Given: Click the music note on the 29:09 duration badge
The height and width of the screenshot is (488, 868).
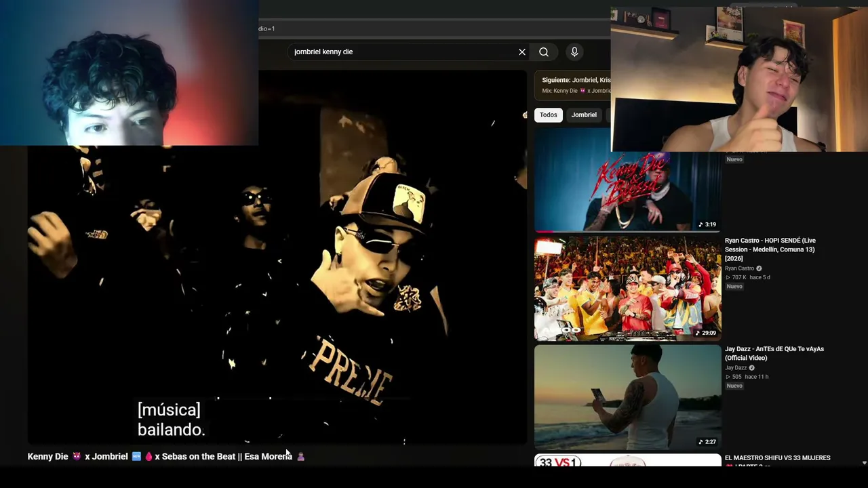Looking at the screenshot, I should point(698,333).
